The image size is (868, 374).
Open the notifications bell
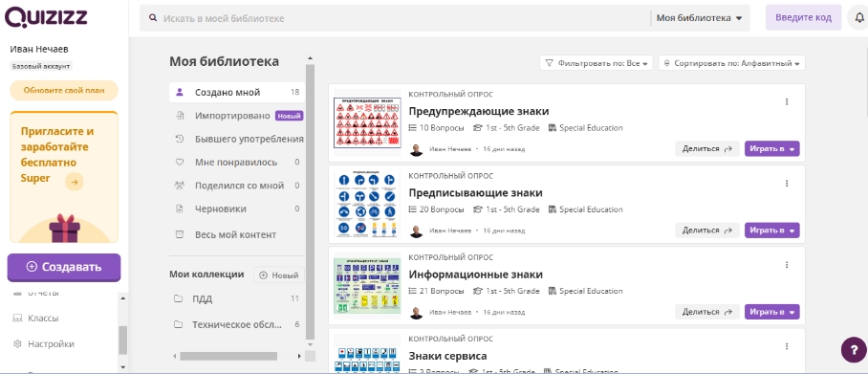coord(859,18)
